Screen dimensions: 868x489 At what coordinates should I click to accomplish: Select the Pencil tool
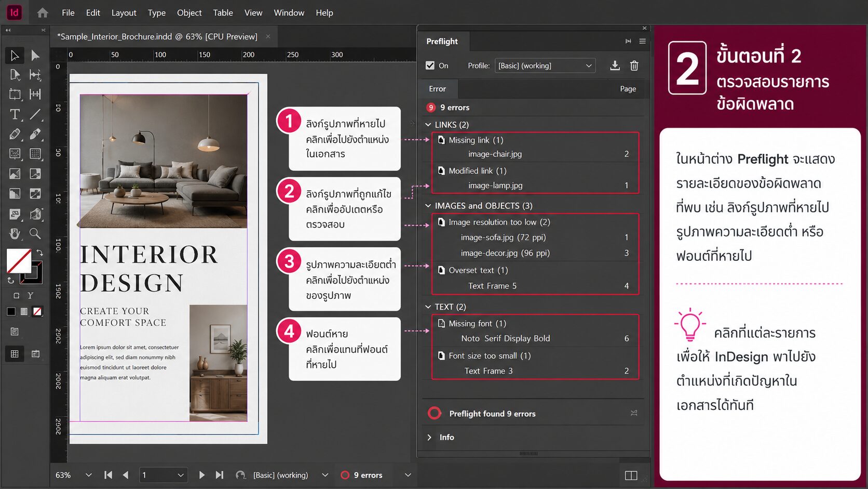pyautogui.click(x=15, y=134)
